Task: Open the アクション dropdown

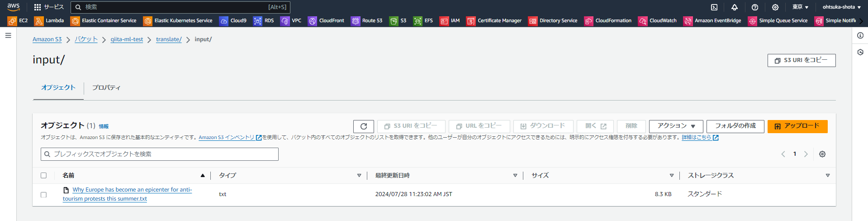Action: click(x=676, y=126)
